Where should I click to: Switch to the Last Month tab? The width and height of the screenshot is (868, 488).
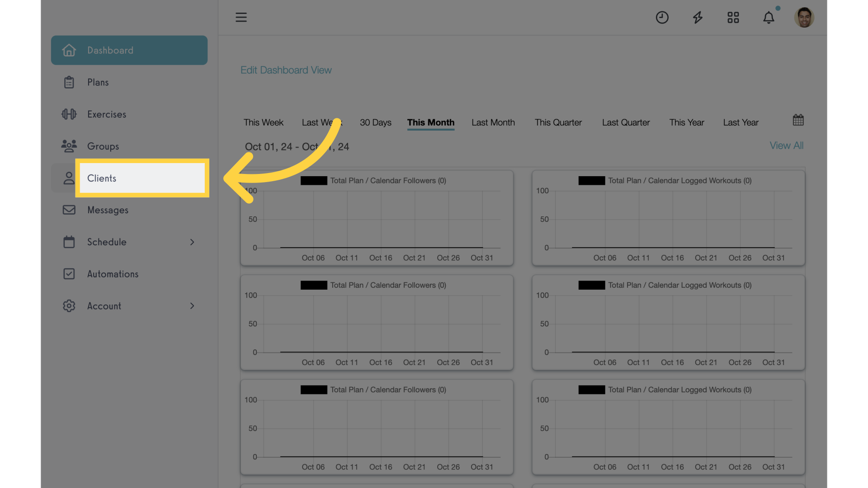[x=493, y=122]
